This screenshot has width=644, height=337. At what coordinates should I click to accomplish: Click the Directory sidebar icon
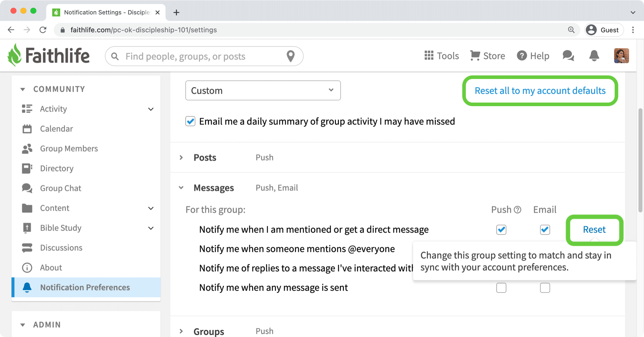pos(27,168)
